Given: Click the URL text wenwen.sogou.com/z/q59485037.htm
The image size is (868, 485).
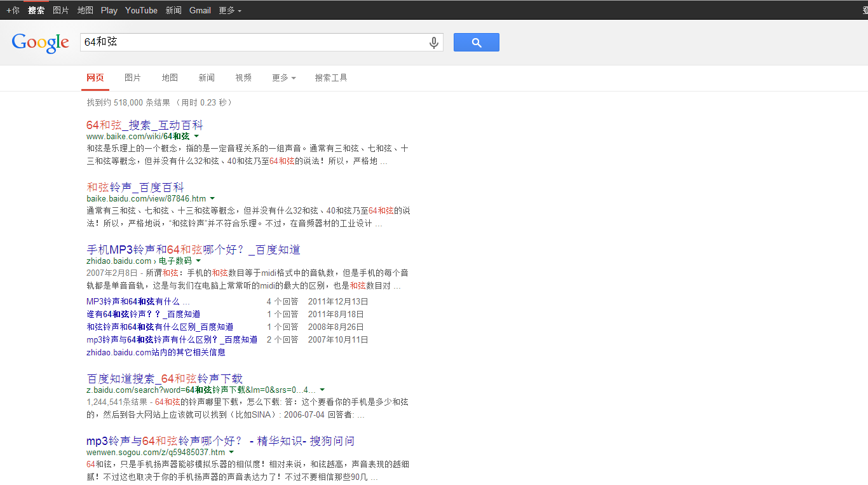Looking at the screenshot, I should point(156,453).
